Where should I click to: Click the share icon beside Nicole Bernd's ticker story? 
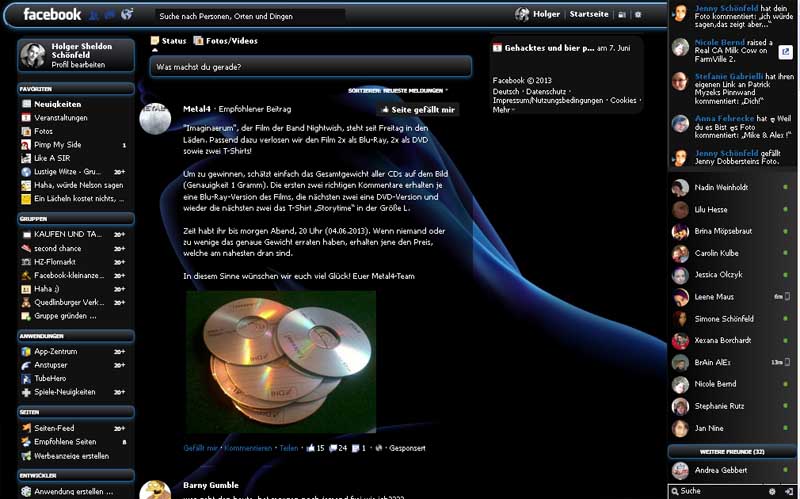pyautogui.click(x=785, y=51)
